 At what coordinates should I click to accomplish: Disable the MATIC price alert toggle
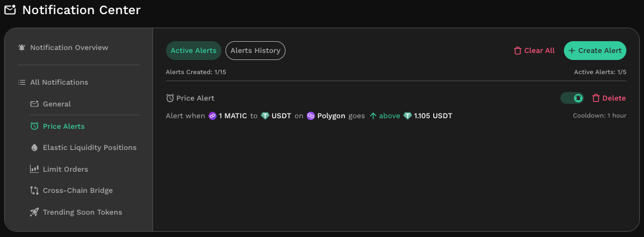[572, 98]
